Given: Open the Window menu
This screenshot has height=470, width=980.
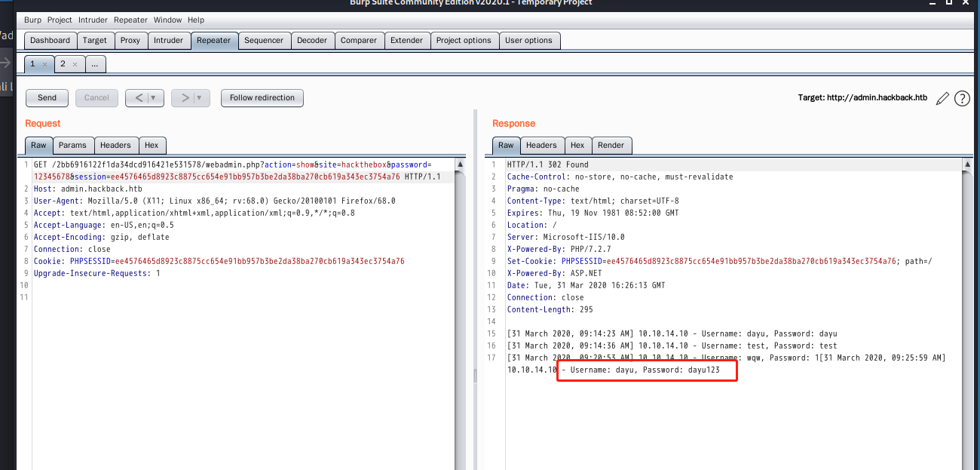Looking at the screenshot, I should click(x=167, y=20).
